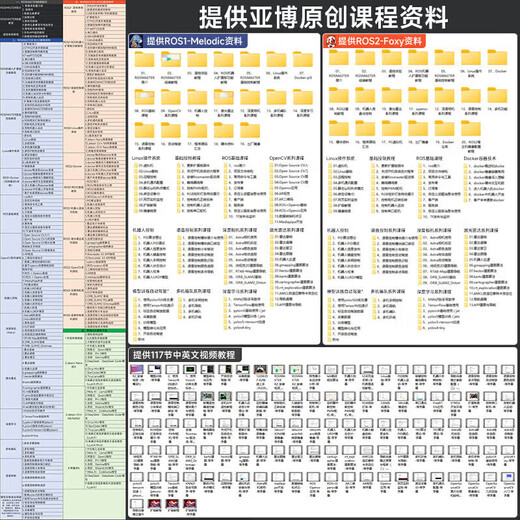Image resolution: width=520 pixels, height=520 pixels.
Task: Click Linux操作系统 heading in ROS2-Foxy panel
Action: [x=340, y=158]
